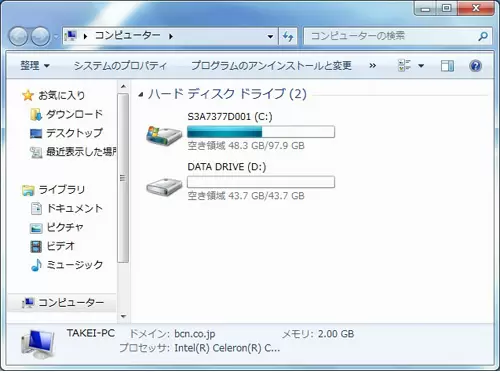
Task: Click the computer icon in address bar
Action: (x=71, y=35)
